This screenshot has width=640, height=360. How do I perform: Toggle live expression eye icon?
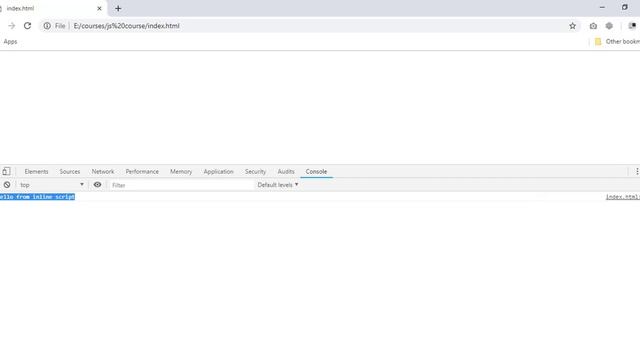point(97,185)
